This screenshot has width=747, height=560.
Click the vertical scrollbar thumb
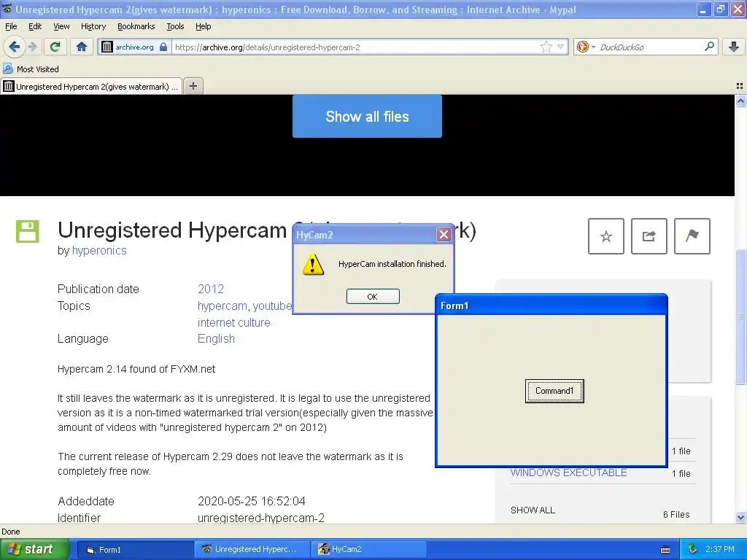(740, 316)
